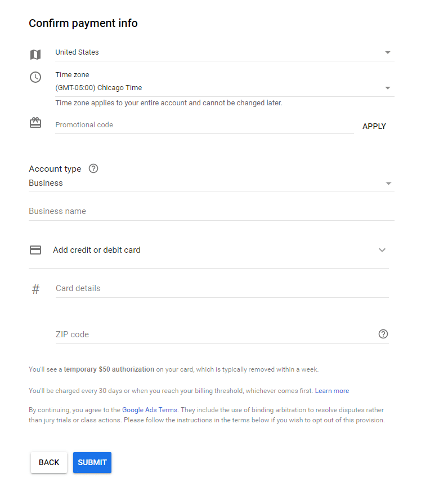Viewport: 448px width, 491px height.
Task: Click the gift card promotional code icon
Action: [x=35, y=123]
